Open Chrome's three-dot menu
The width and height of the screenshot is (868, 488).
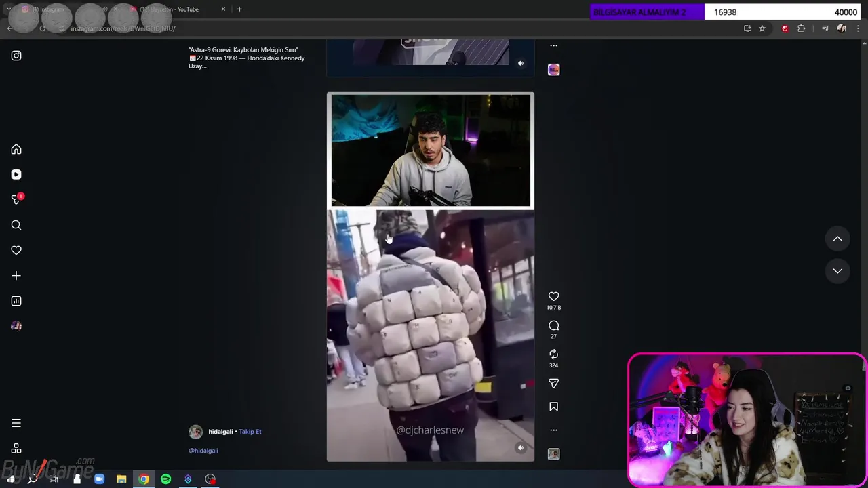pos(859,28)
